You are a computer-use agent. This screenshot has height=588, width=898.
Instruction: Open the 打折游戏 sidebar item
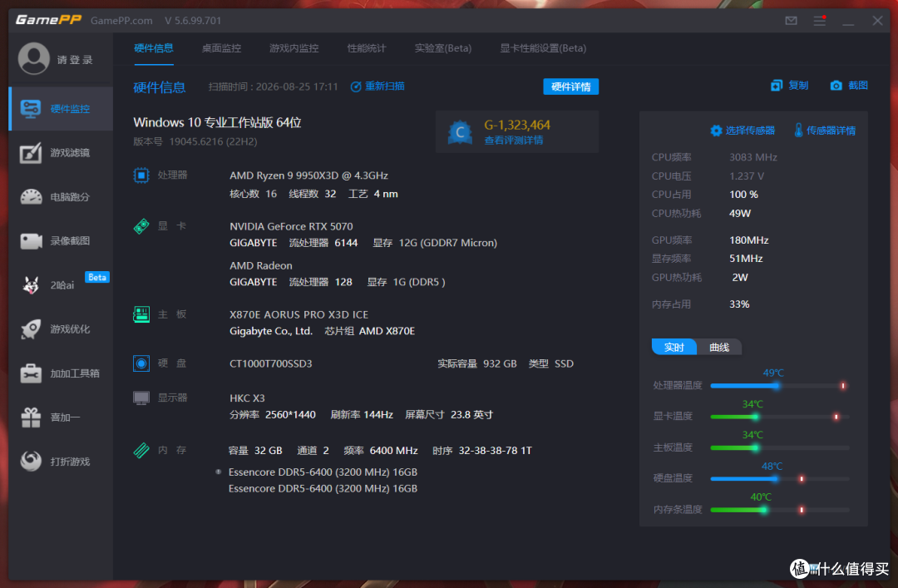point(62,462)
